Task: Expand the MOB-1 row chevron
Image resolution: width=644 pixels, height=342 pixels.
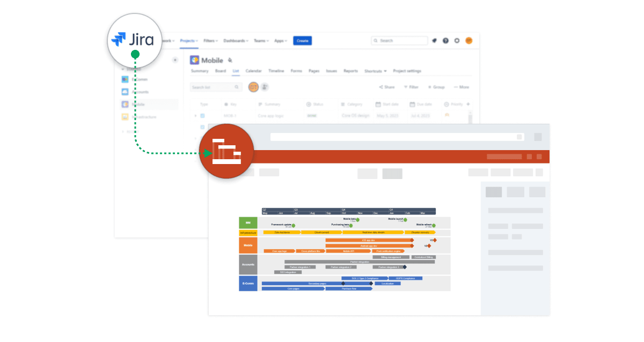Action: tap(195, 116)
